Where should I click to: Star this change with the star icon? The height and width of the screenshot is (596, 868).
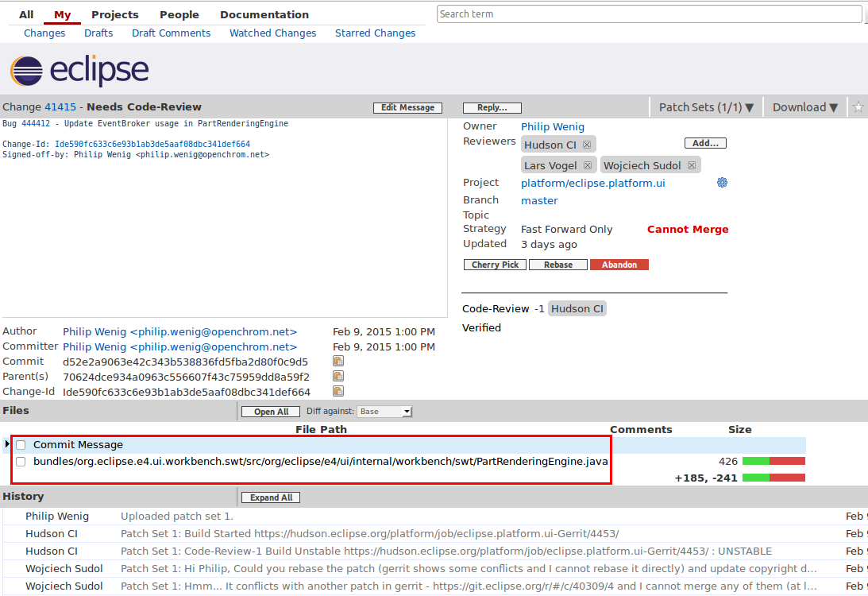(858, 107)
